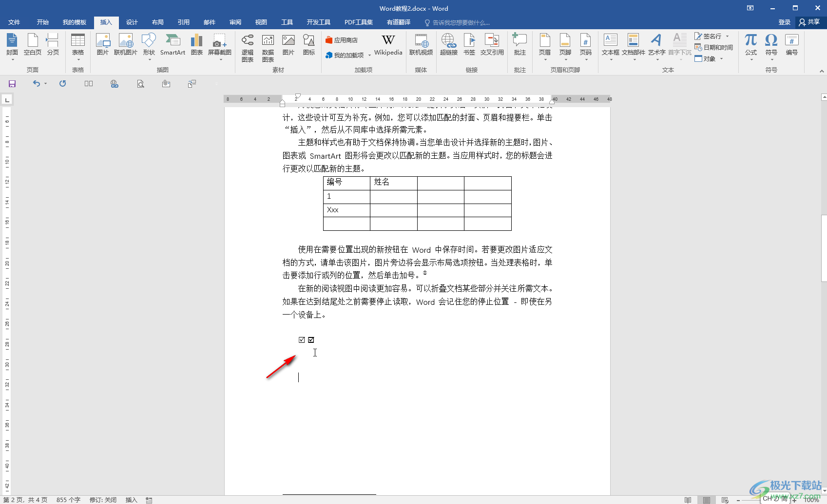Click Tell me what you want search box

click(458, 23)
